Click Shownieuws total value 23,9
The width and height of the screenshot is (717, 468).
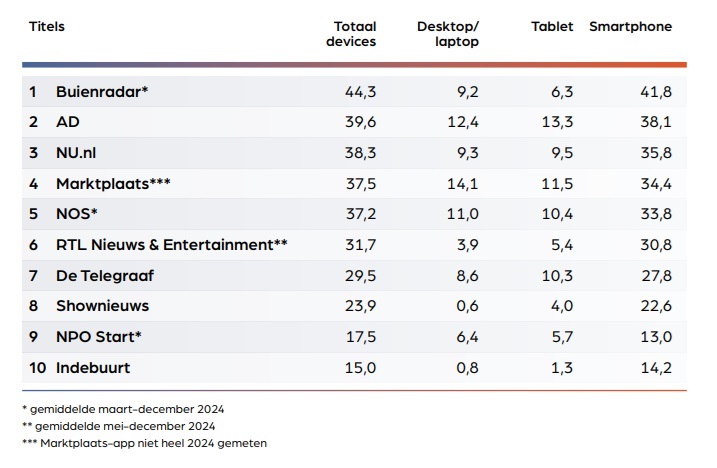[360, 306]
